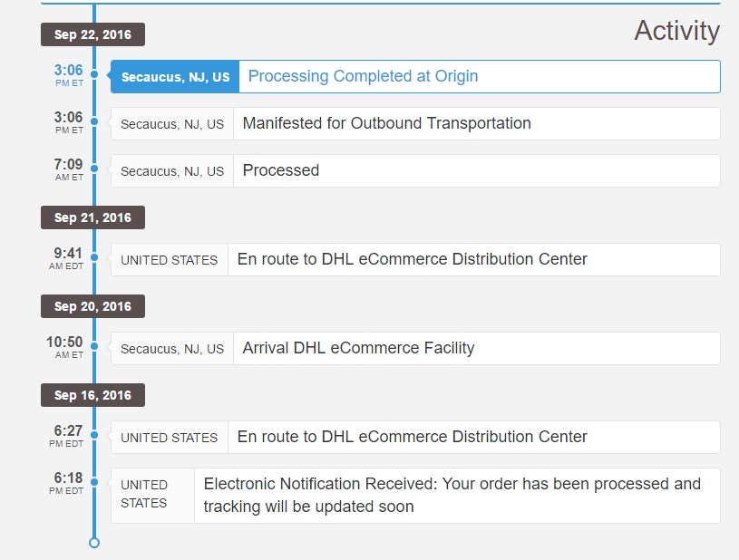The image size is (739, 560).
Task: Click the 6:27 PM En route event
Action: 412,437
